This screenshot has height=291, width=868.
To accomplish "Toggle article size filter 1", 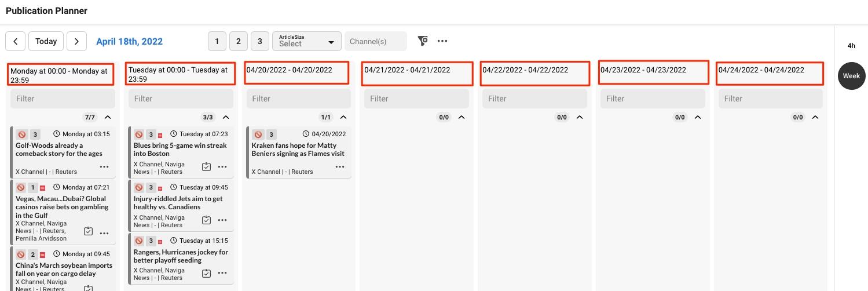I will 217,41.
